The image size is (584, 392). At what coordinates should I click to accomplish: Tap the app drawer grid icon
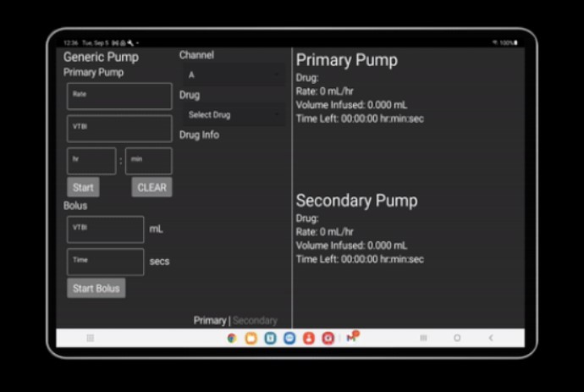point(91,338)
